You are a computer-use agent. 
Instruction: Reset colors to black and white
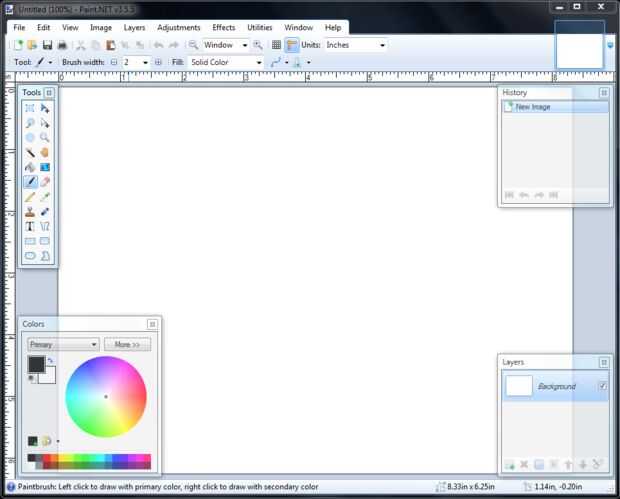(x=32, y=379)
